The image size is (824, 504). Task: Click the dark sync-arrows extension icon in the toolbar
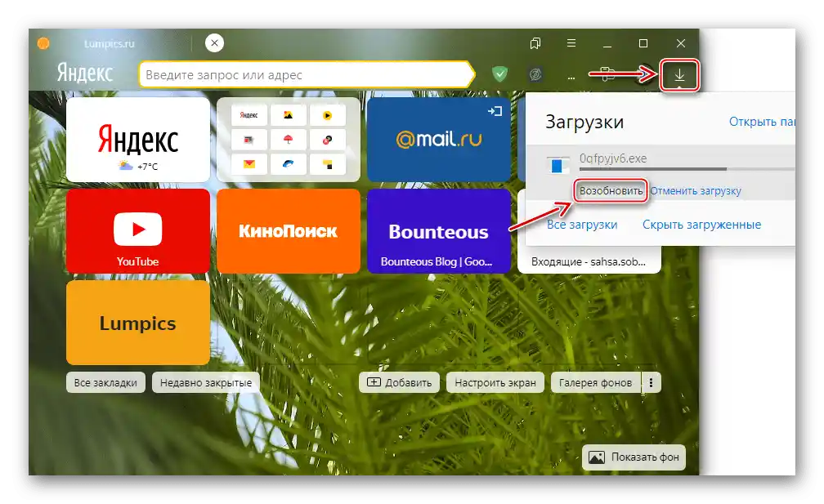tap(535, 74)
